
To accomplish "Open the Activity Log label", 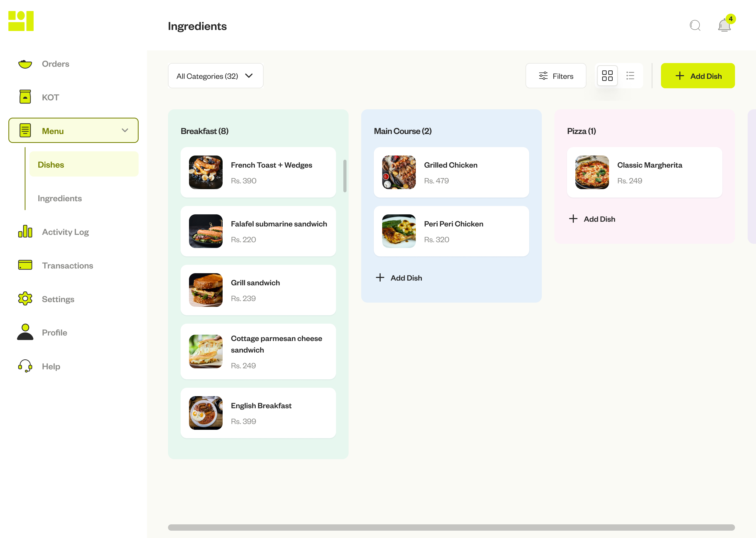I will [x=65, y=232].
